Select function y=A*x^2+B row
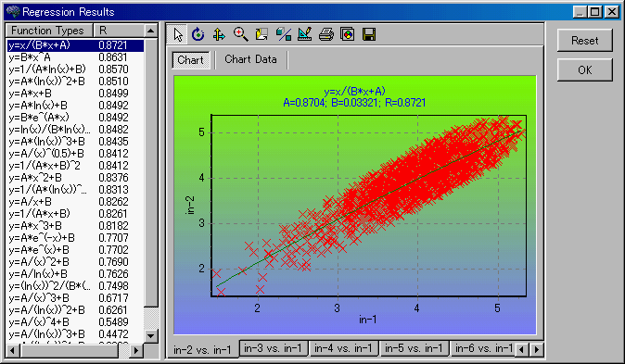Screen dimensions: 625x364 point(75,178)
